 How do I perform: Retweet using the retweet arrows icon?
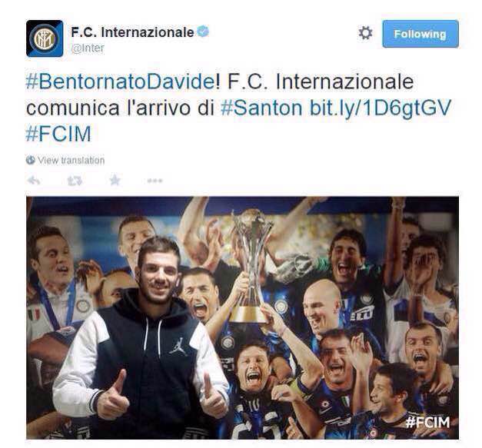click(75, 181)
